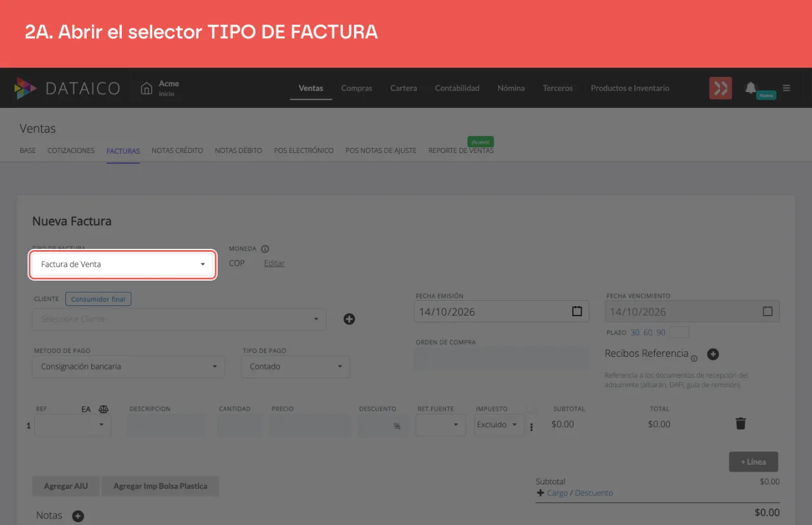Go to the Cartera menu
This screenshot has height=525, width=812.
(x=403, y=88)
